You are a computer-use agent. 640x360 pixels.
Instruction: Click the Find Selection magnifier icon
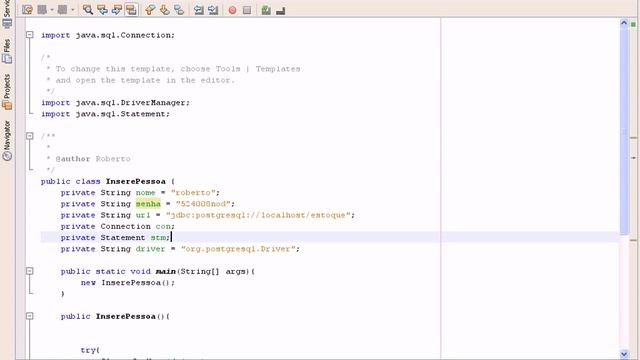(x=88, y=10)
